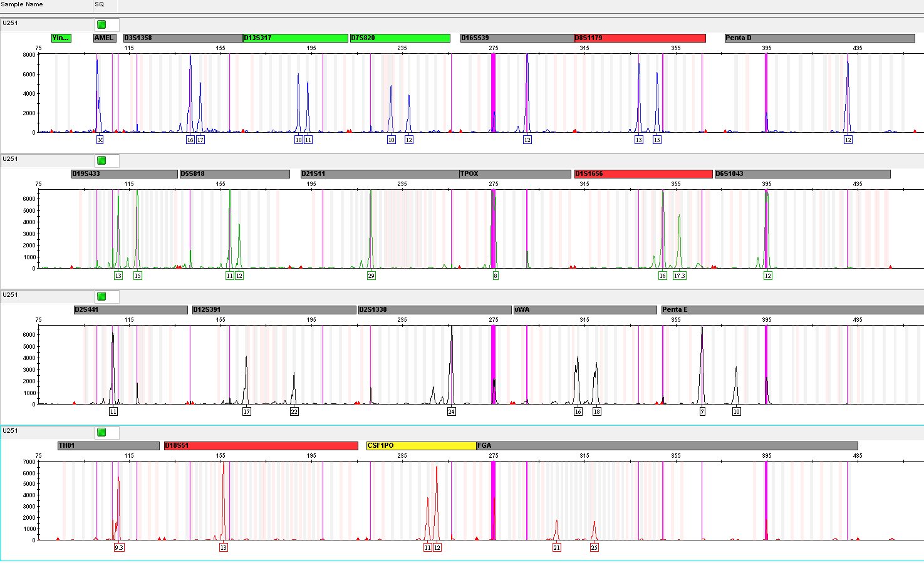The height and width of the screenshot is (563, 924).
Task: Select the 9.3 allele label under TH01
Action: point(119,548)
